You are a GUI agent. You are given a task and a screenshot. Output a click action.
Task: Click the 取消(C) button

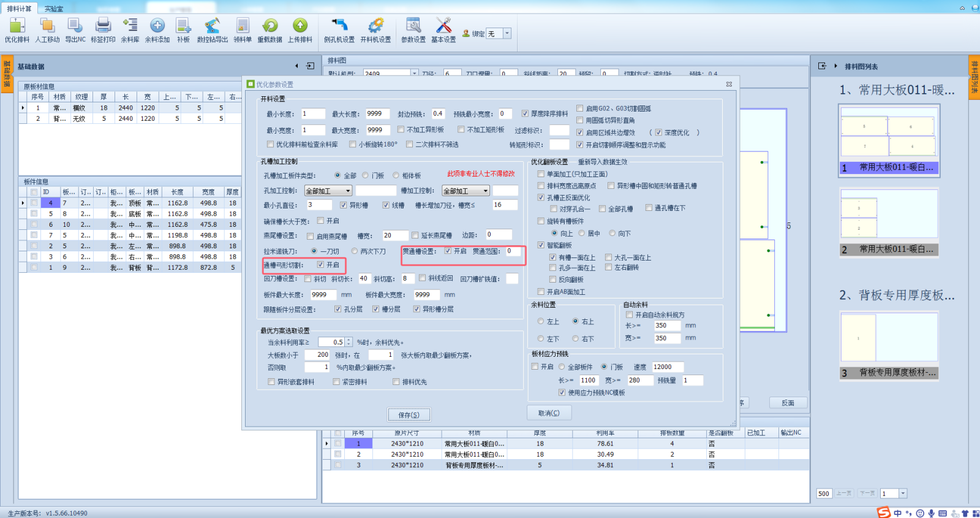[x=549, y=413]
